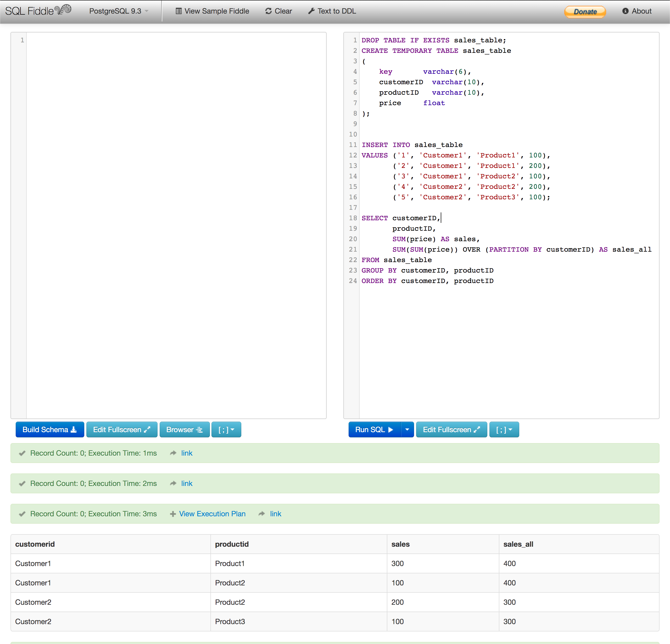Click Build Schema button

[50, 430]
